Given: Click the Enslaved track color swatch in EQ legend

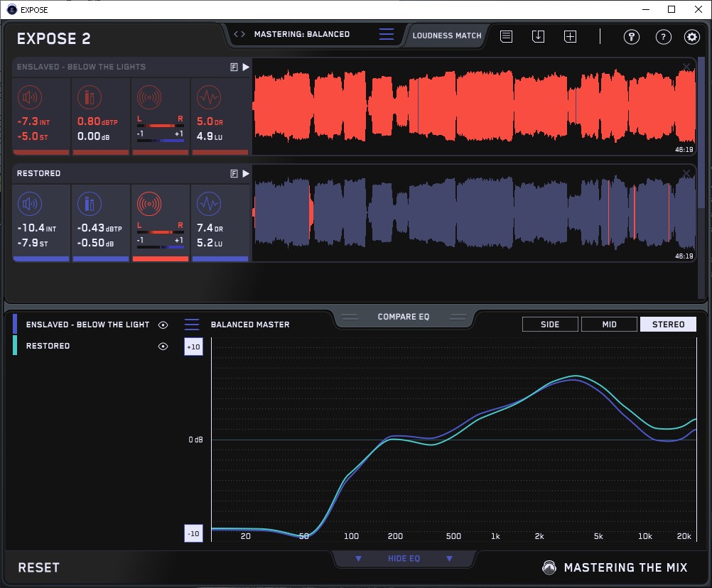Looking at the screenshot, I should [x=15, y=325].
